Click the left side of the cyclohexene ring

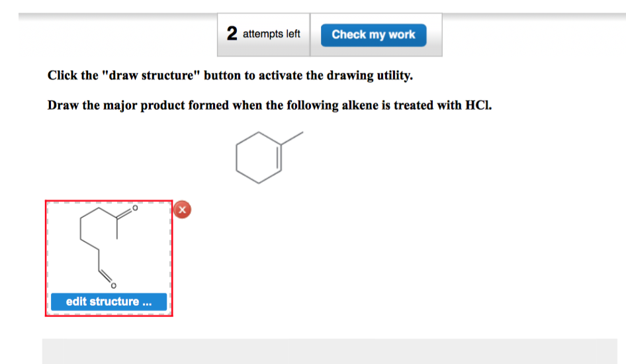pos(237,158)
